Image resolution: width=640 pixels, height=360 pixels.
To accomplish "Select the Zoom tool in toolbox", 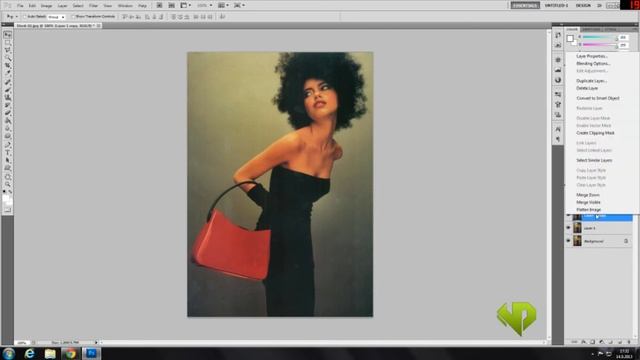I will (7, 184).
